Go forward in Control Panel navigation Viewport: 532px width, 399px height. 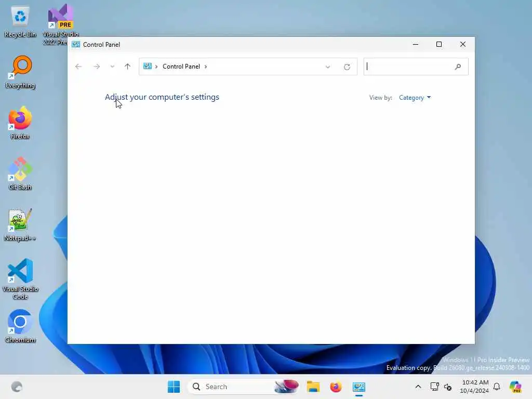coord(97,66)
